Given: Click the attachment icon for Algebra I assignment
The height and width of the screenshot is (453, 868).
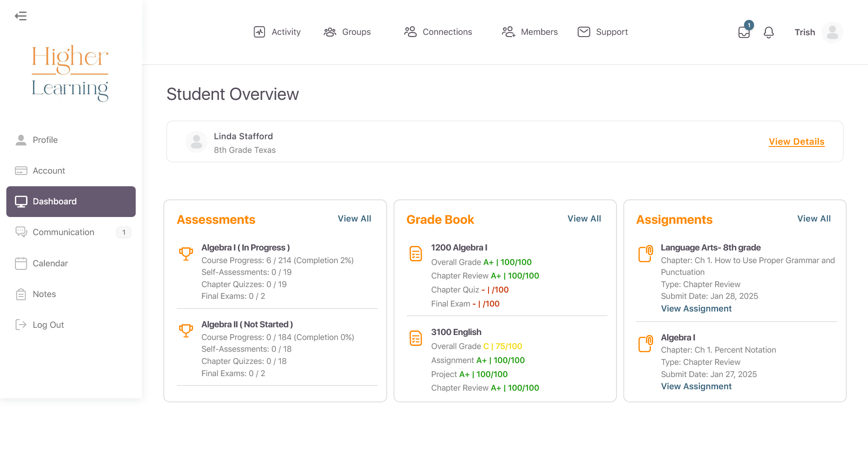Looking at the screenshot, I should [645, 344].
